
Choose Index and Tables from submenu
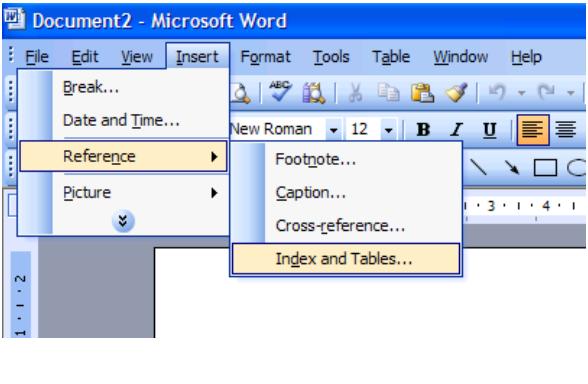346,259
